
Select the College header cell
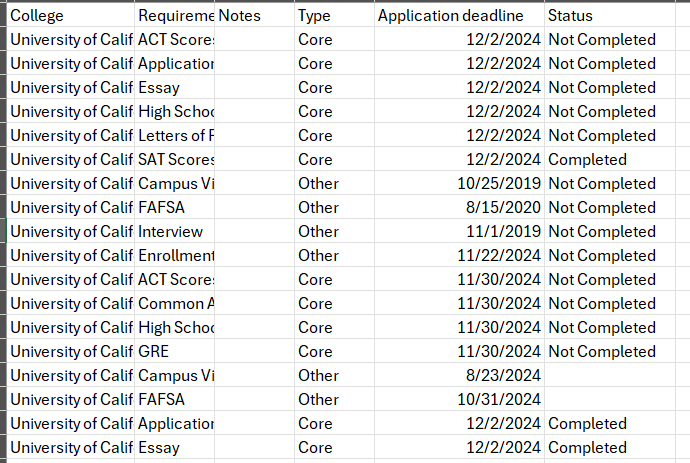coord(70,16)
